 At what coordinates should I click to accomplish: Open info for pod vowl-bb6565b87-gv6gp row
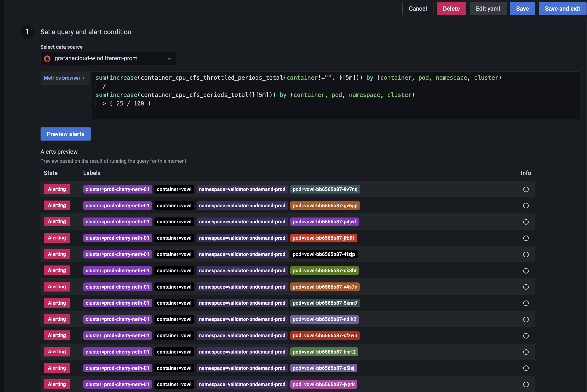[x=526, y=206]
